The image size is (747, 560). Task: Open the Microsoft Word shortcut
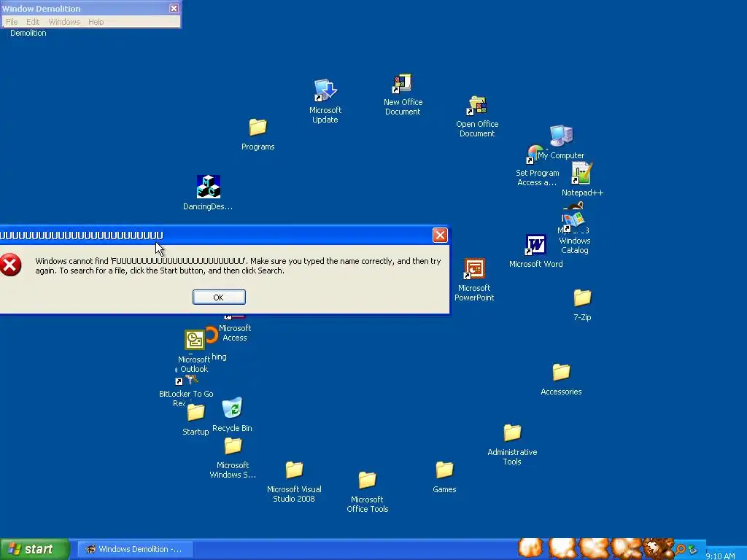point(535,245)
